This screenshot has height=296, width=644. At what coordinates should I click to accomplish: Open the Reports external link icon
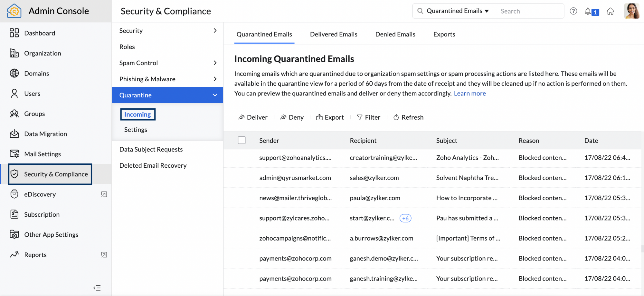click(x=104, y=255)
